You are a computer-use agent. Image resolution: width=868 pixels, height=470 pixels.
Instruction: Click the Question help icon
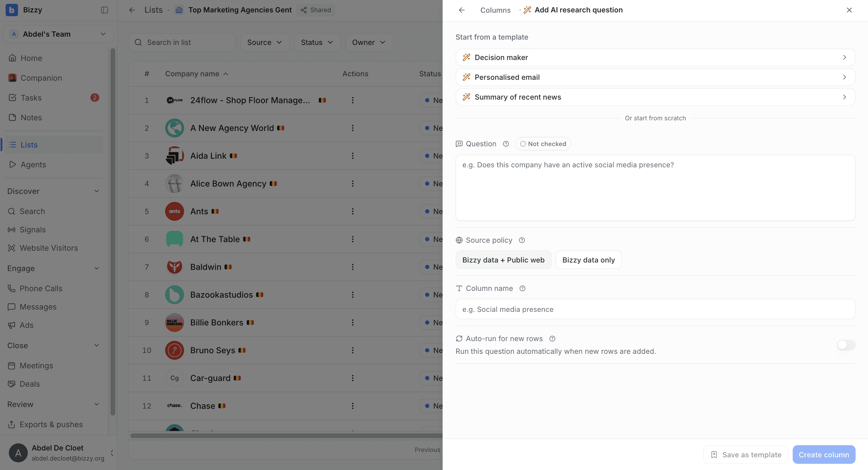pyautogui.click(x=506, y=144)
